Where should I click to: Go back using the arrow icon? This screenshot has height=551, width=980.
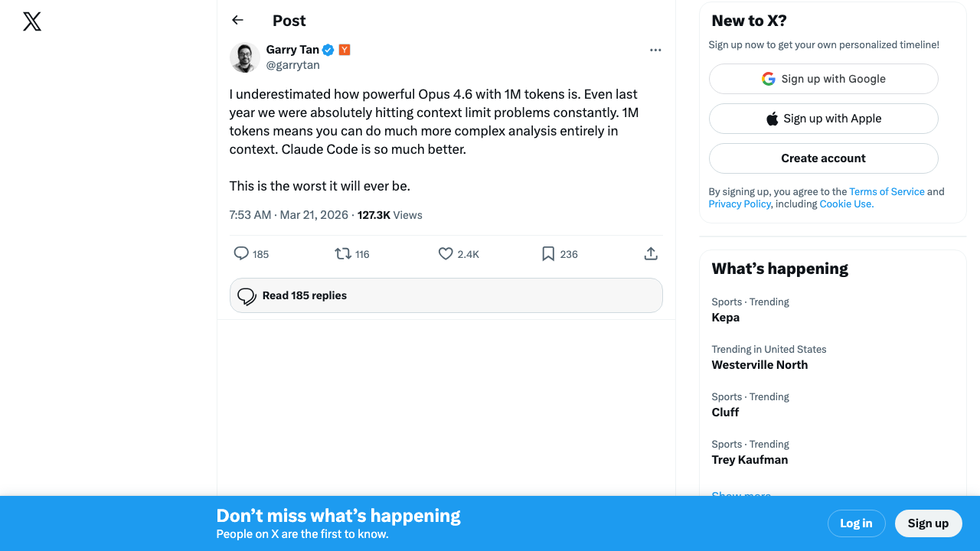[x=237, y=21]
